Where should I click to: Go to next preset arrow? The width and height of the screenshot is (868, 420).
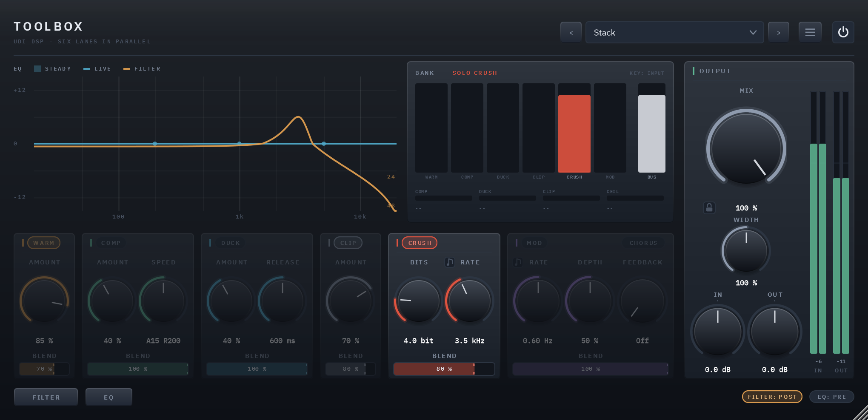point(779,32)
